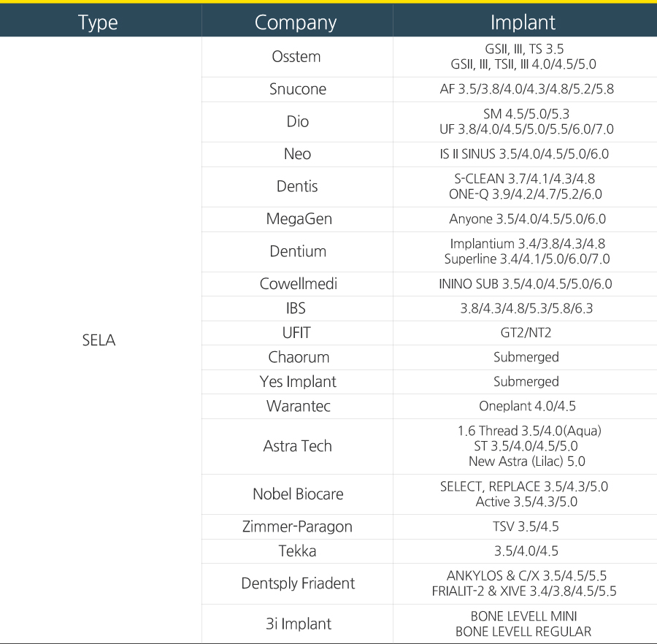Select the Neo company cell

[297, 154]
